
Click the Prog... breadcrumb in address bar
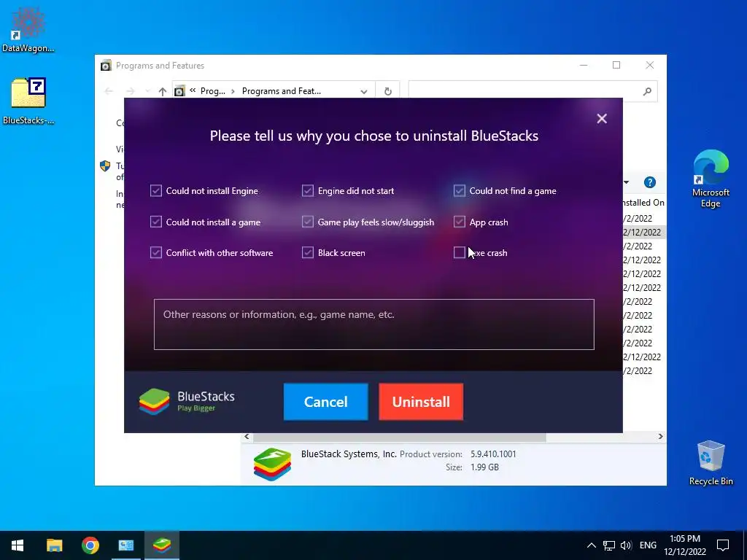(213, 91)
